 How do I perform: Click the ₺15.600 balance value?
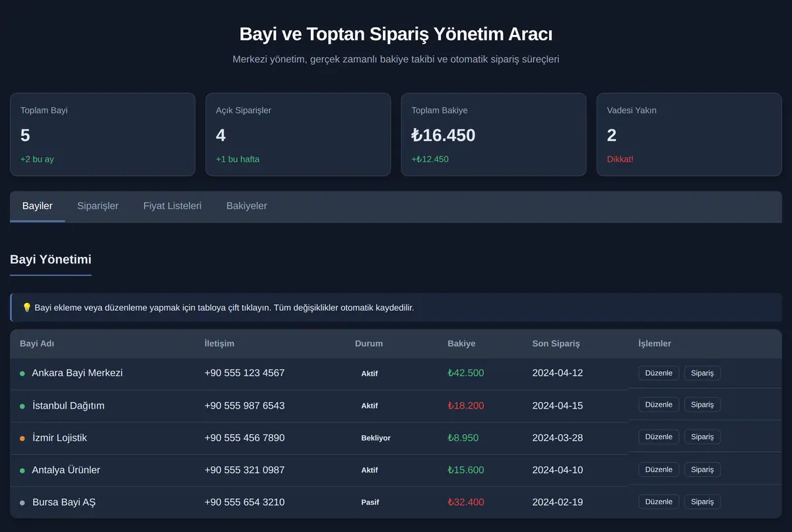pyautogui.click(x=466, y=470)
